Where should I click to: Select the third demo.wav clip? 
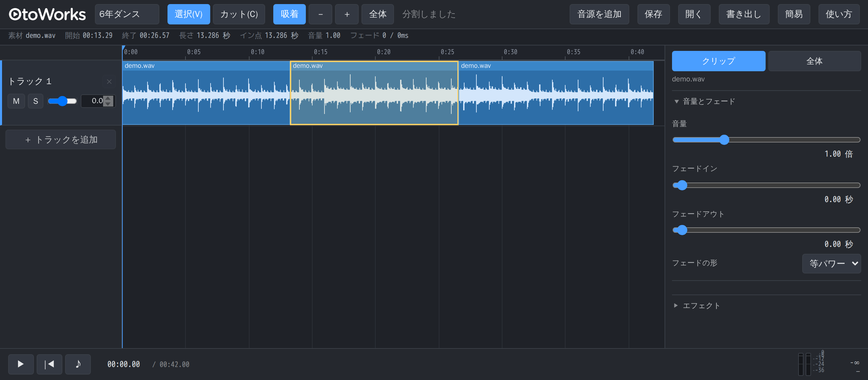point(556,93)
